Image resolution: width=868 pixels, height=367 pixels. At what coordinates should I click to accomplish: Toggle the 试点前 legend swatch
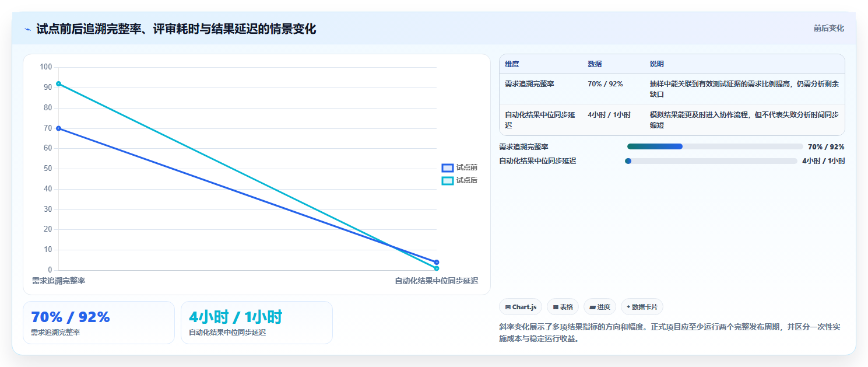click(447, 167)
